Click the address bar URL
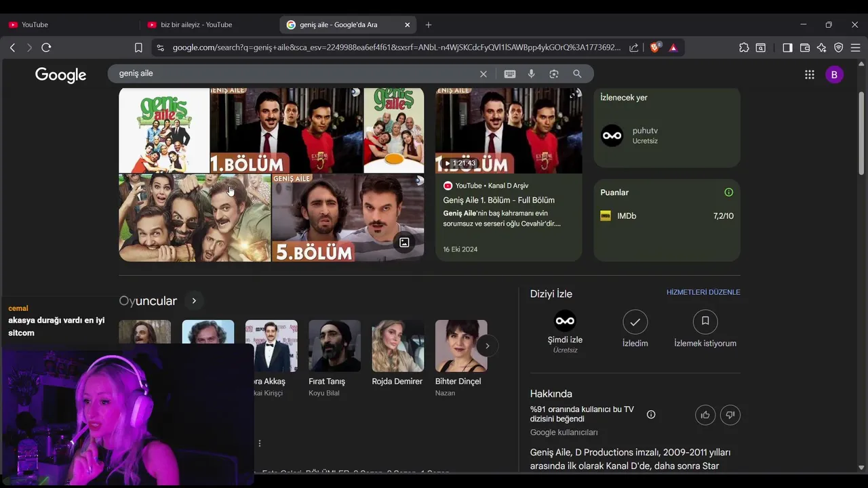Screen dimensions: 868x488 396,47
